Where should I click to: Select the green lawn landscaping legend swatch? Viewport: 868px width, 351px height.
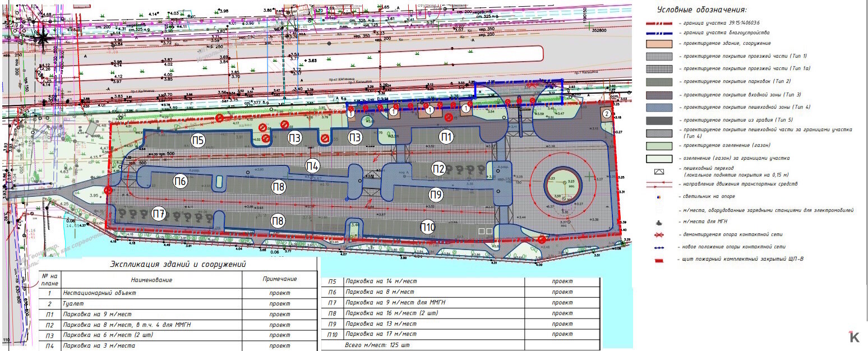coord(659,146)
